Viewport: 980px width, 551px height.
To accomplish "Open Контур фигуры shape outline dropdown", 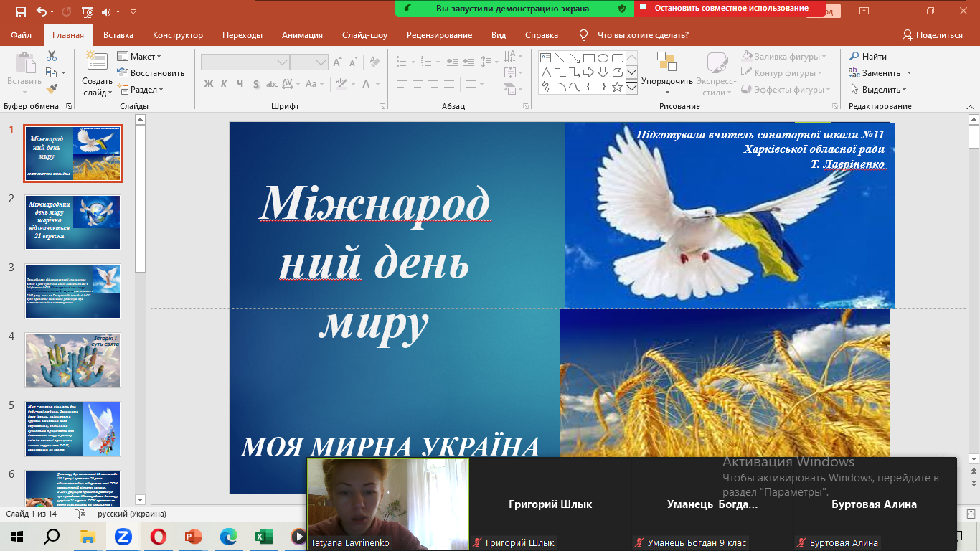I will (782, 72).
